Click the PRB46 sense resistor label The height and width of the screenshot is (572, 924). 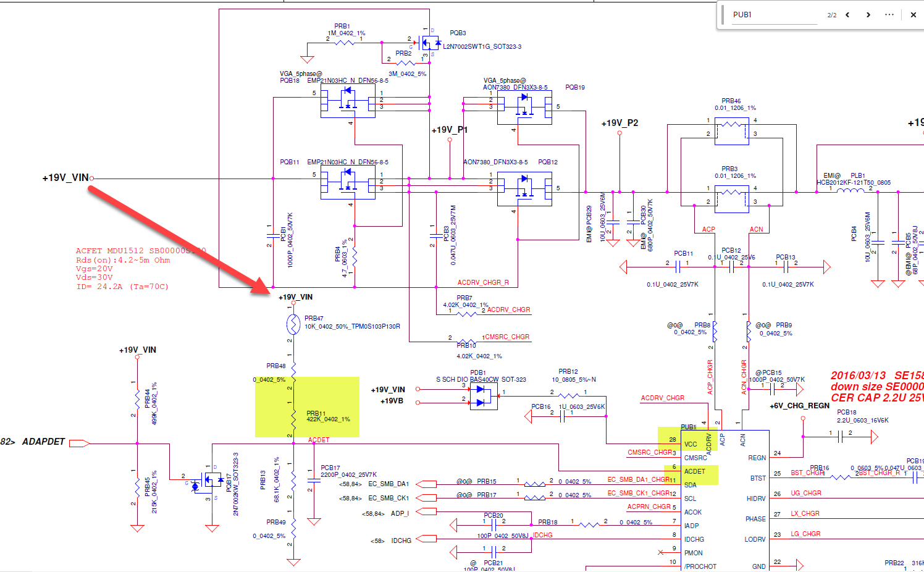pos(731,101)
